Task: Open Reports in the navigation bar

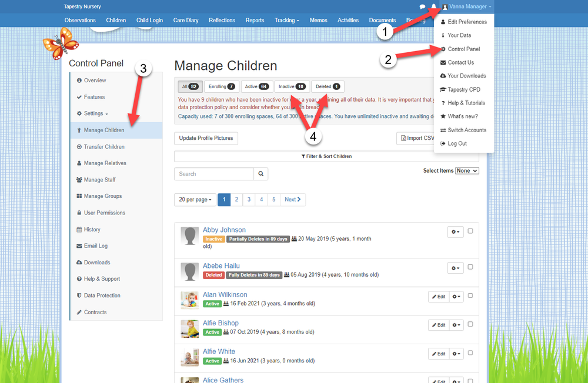Action: (255, 20)
